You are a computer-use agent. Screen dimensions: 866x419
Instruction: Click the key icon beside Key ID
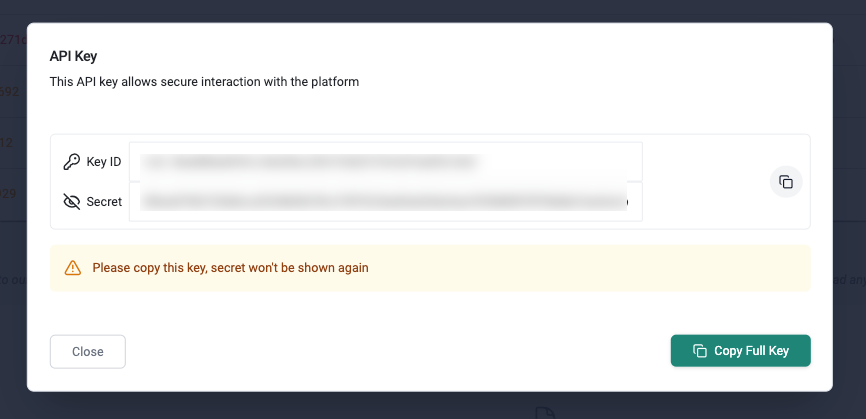tap(72, 162)
